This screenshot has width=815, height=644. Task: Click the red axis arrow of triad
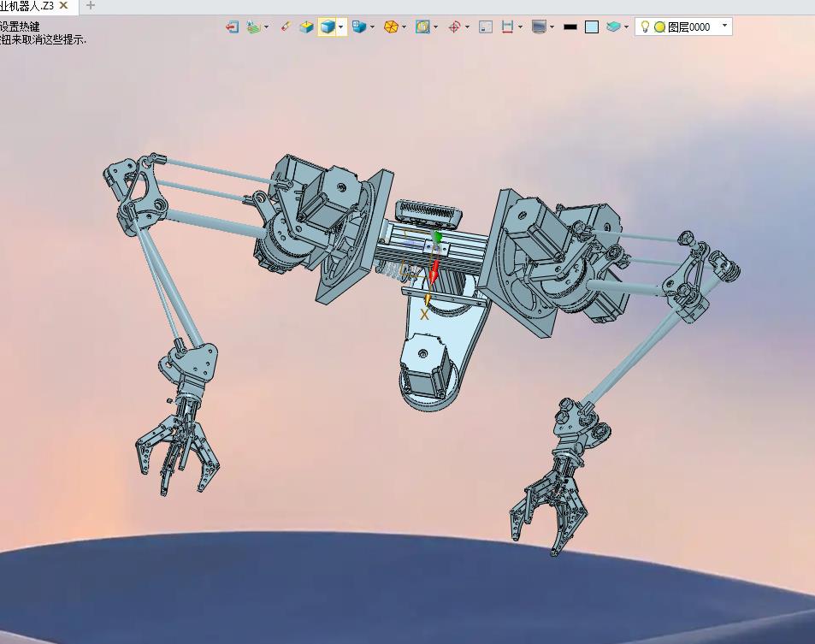[x=434, y=272]
